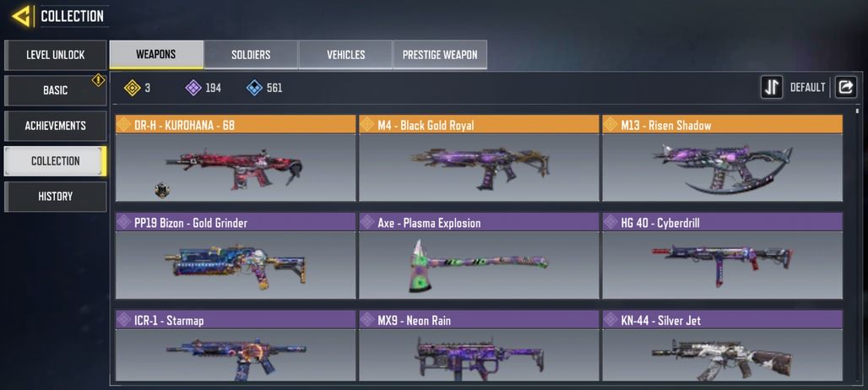Select the Weapons tab
This screenshot has height=390, width=868.
click(156, 54)
